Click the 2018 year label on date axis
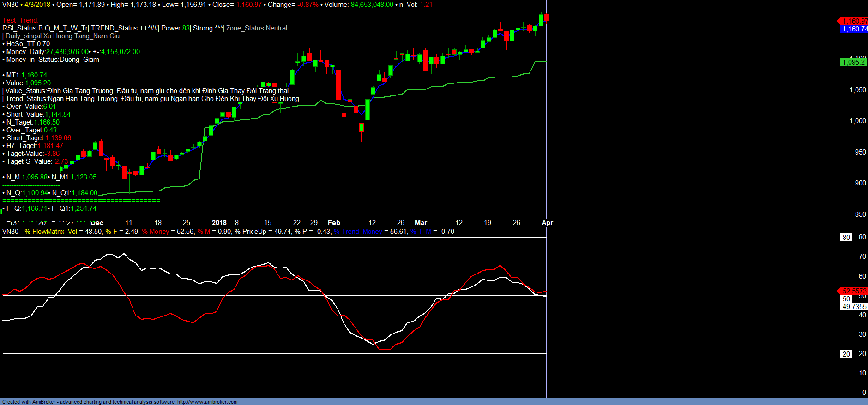868x405 pixels. (x=219, y=223)
